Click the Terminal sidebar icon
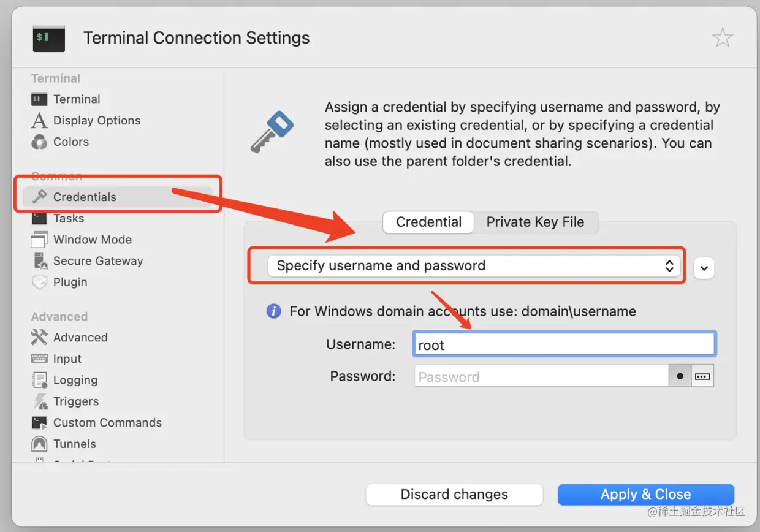Viewport: 760px width, 532px height. click(x=39, y=99)
